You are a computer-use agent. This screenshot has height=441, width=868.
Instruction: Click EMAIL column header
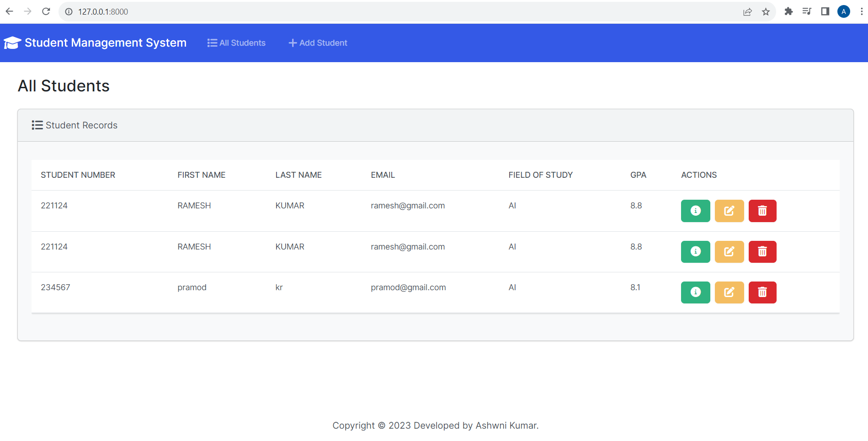[x=383, y=175]
